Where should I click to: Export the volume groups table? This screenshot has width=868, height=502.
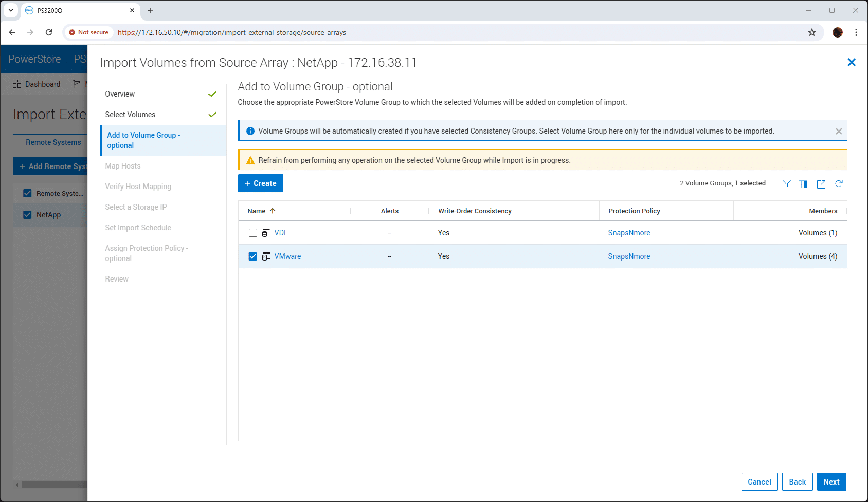(821, 184)
